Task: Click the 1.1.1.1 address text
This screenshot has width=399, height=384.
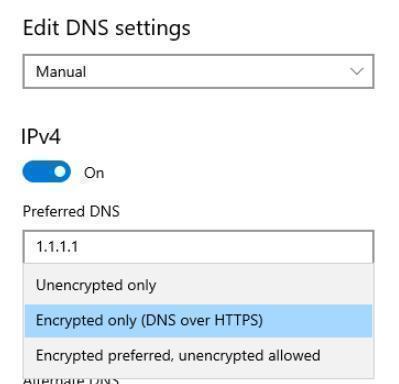Action: [57, 247]
